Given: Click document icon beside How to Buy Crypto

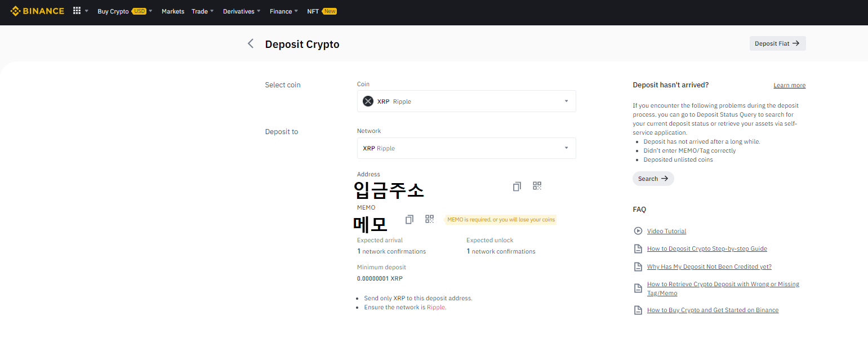Looking at the screenshot, I should point(638,310).
